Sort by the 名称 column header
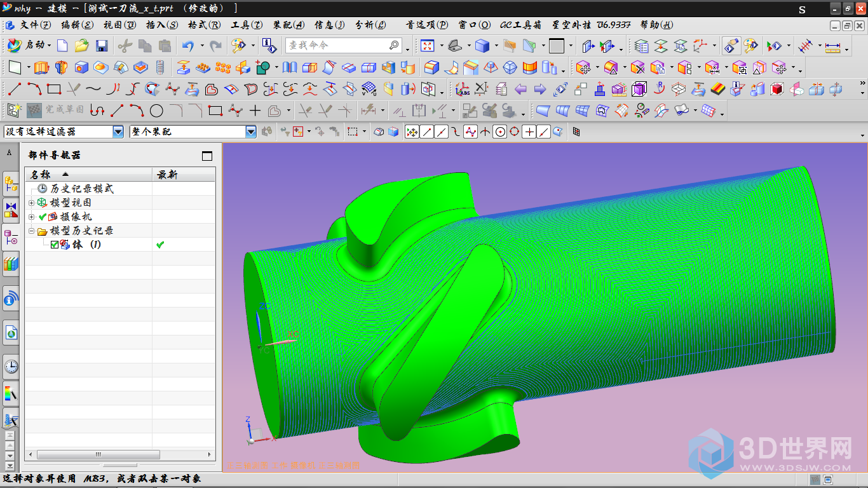Viewport: 868px width, 488px height. pyautogui.click(x=88, y=174)
